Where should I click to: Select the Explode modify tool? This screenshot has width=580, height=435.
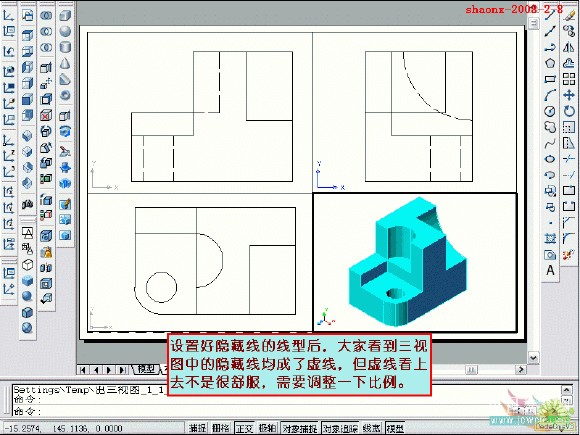point(569,254)
